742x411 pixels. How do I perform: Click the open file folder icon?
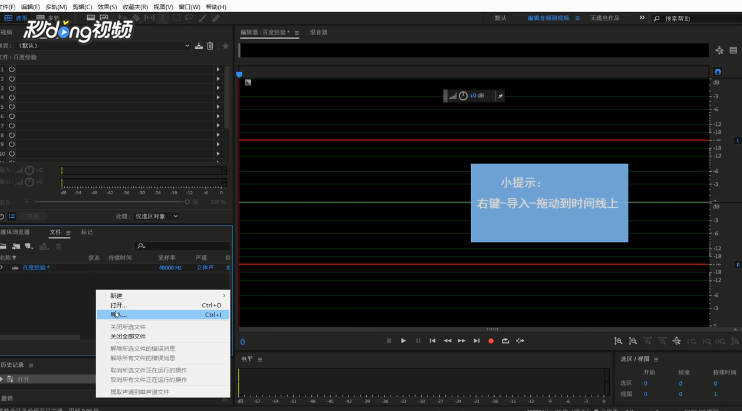pos(3,246)
